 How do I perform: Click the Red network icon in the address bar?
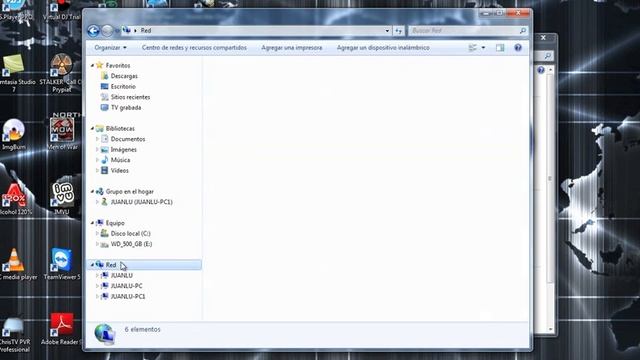point(127,31)
